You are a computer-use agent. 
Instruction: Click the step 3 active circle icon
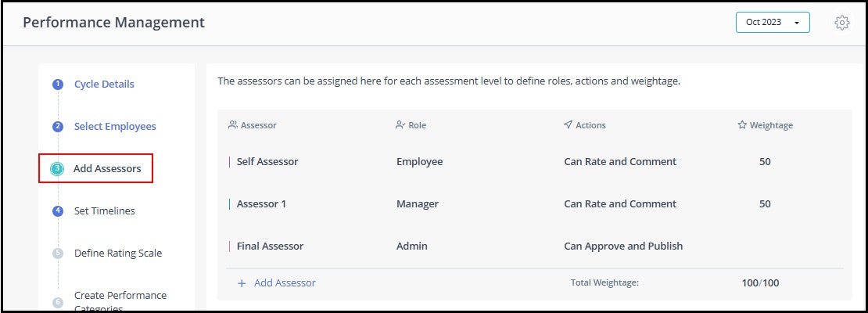click(x=57, y=168)
